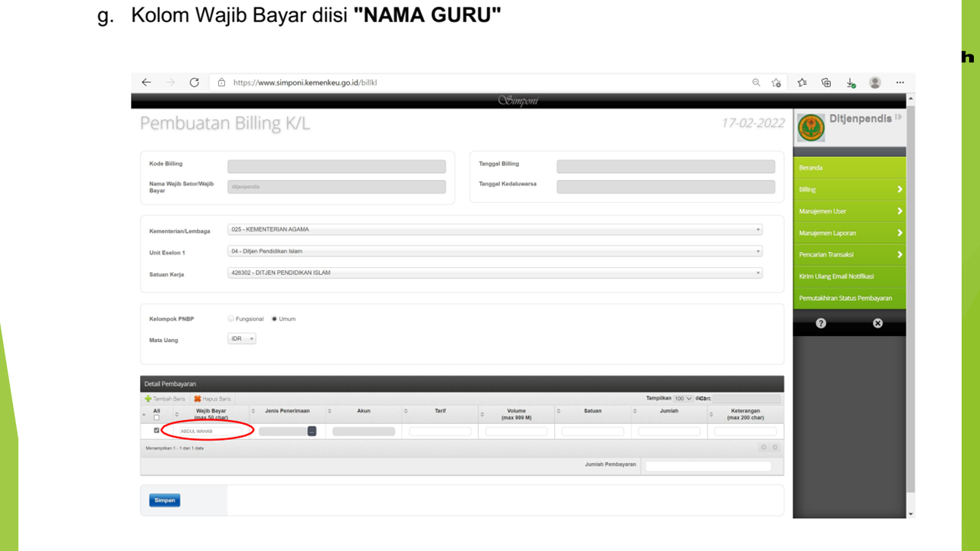Click the Hapus Baris button label
The width and height of the screenshot is (980, 551).
coord(217,399)
